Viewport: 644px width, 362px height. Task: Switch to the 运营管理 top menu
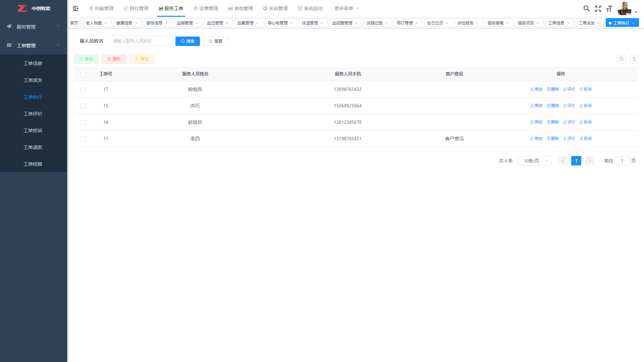tap(206, 8)
